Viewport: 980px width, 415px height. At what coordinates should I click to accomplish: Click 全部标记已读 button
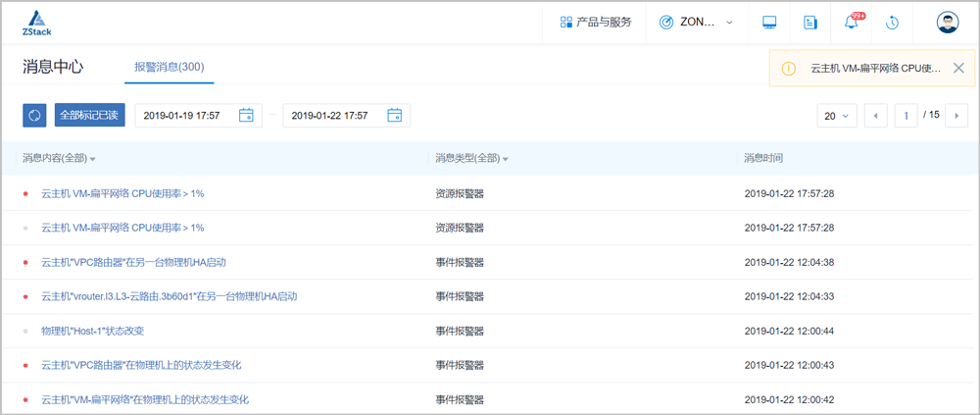pos(89,116)
